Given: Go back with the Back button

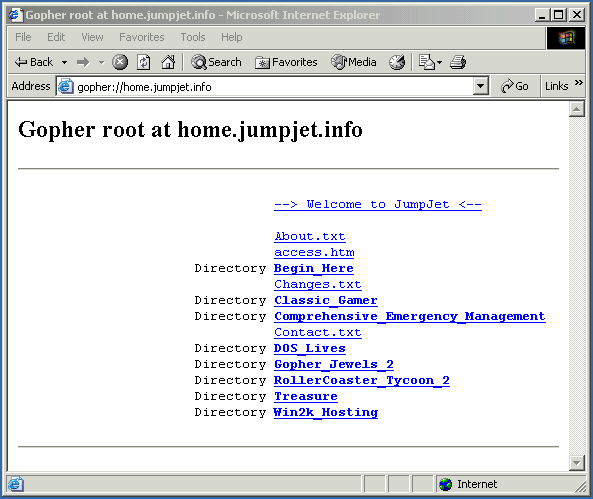Looking at the screenshot, I should click(x=34, y=62).
